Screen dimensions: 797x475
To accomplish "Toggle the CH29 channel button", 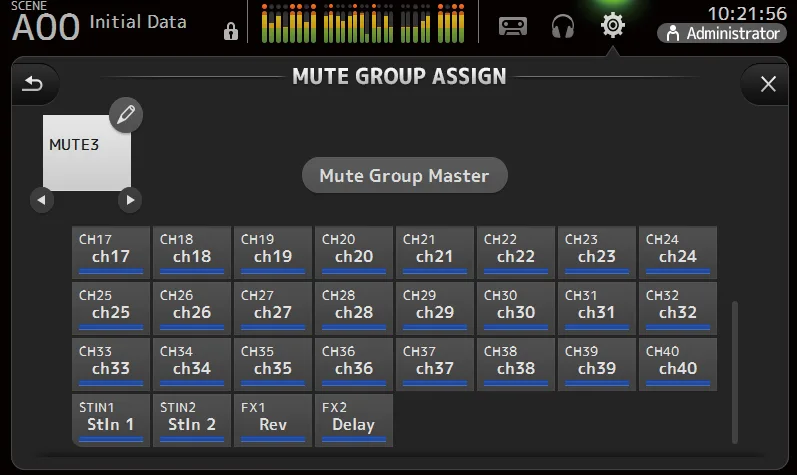I will (x=435, y=308).
